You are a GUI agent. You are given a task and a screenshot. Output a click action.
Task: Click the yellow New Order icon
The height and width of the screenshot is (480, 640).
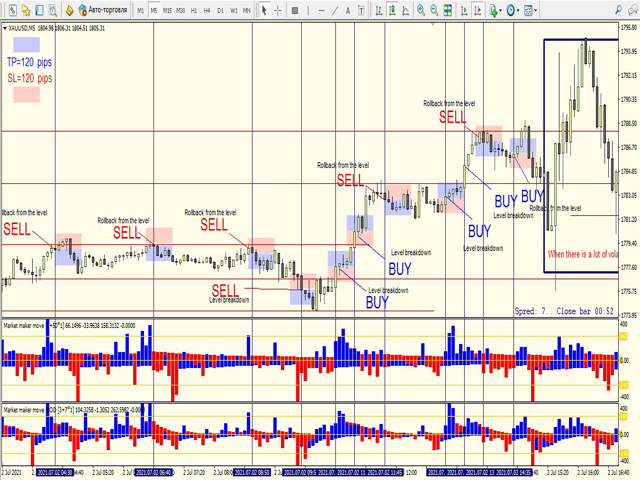[x=69, y=10]
